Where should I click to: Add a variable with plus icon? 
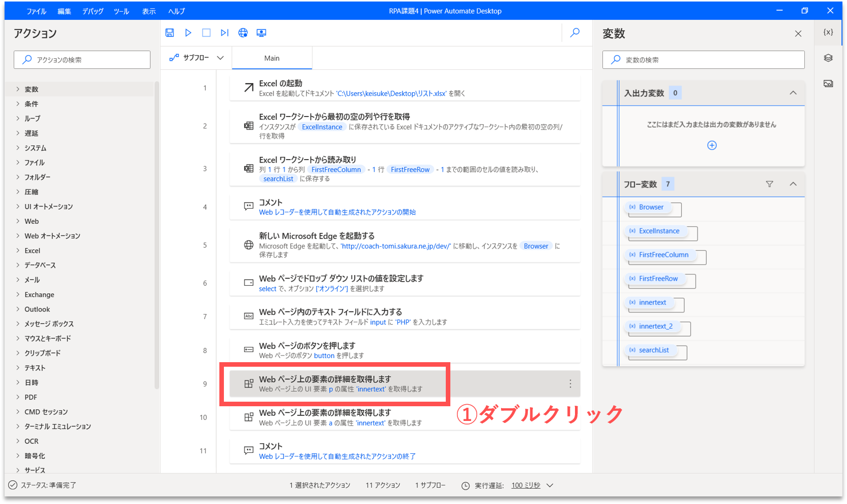pyautogui.click(x=712, y=145)
